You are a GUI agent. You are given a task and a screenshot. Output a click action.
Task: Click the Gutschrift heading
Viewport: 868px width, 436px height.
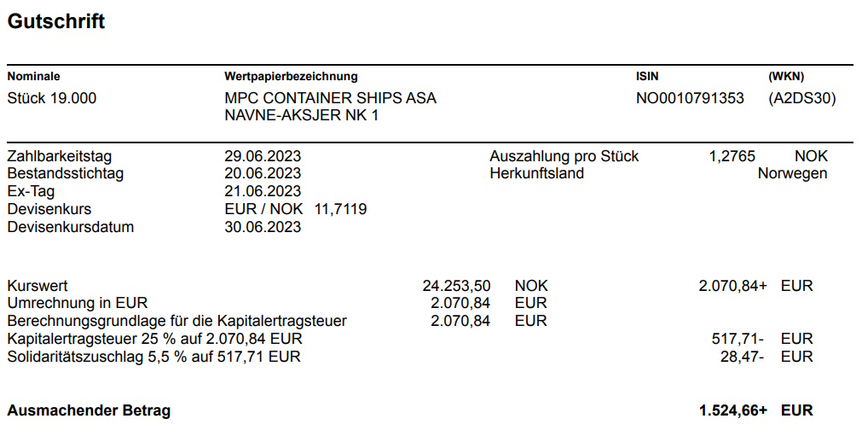point(56,22)
